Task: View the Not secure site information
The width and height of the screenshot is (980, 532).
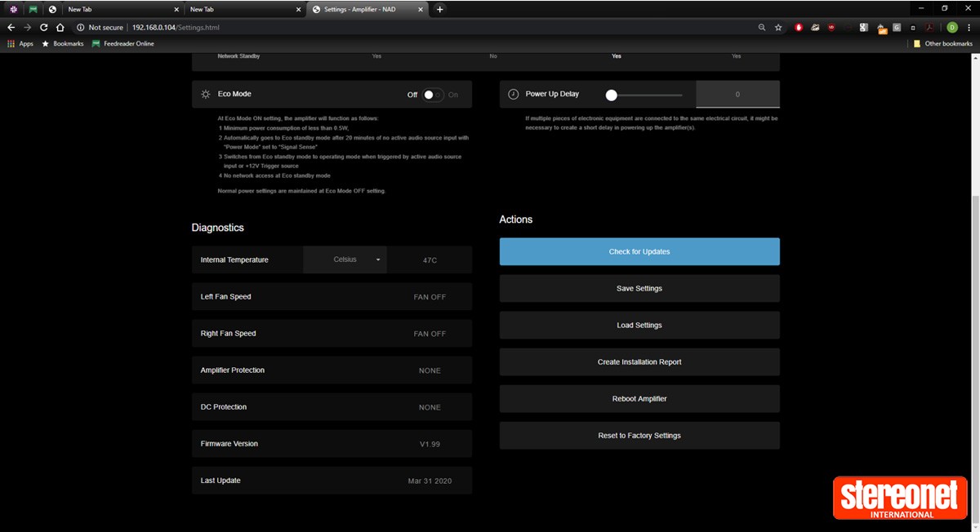Action: (x=100, y=27)
